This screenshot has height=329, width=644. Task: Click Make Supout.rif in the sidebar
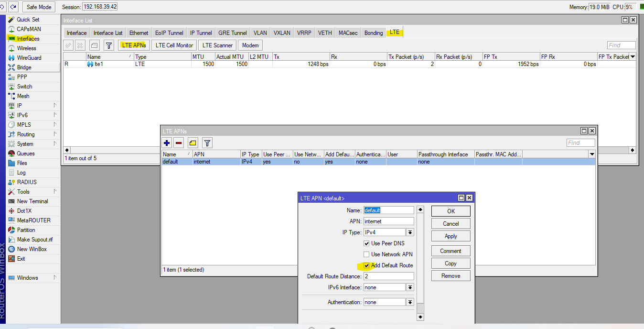click(x=34, y=240)
